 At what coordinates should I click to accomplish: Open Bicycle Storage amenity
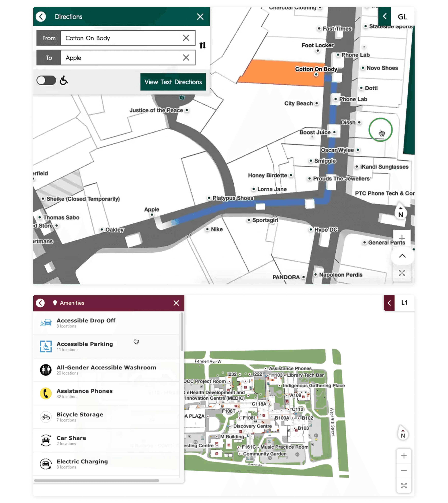pos(106,417)
